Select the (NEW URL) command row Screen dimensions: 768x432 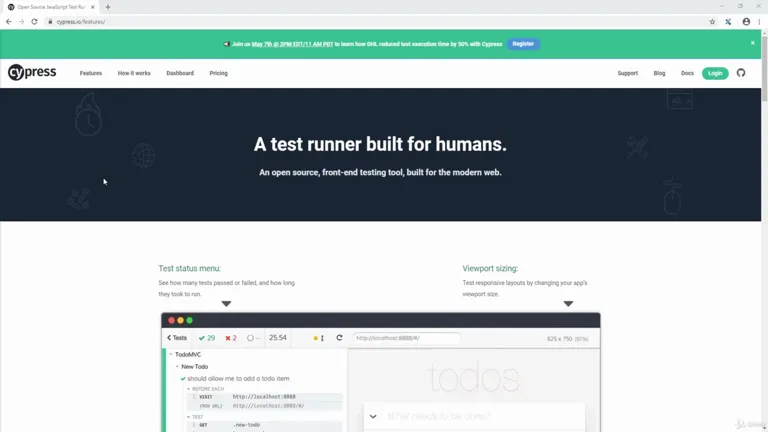[264, 406]
